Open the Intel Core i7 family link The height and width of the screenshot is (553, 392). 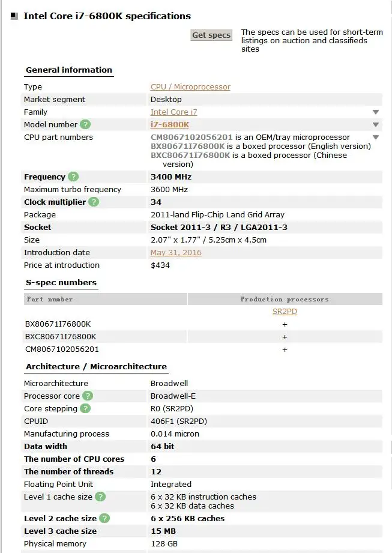(174, 112)
